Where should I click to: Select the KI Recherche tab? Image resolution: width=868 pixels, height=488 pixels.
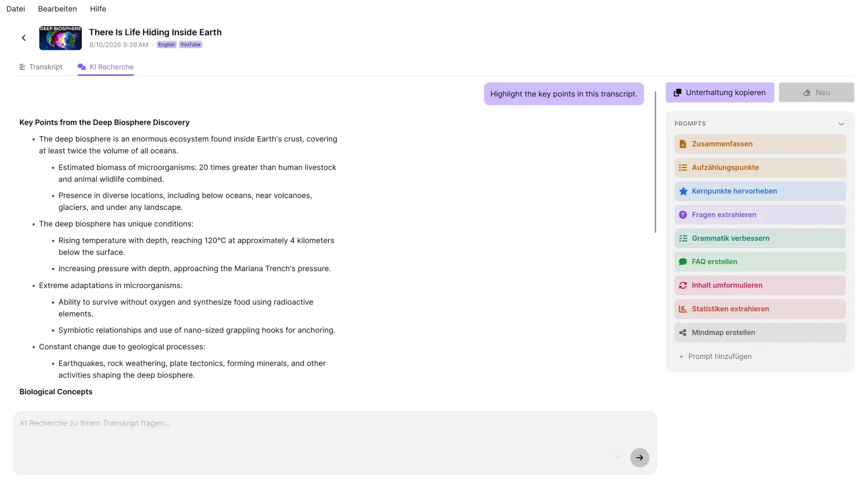click(x=106, y=67)
